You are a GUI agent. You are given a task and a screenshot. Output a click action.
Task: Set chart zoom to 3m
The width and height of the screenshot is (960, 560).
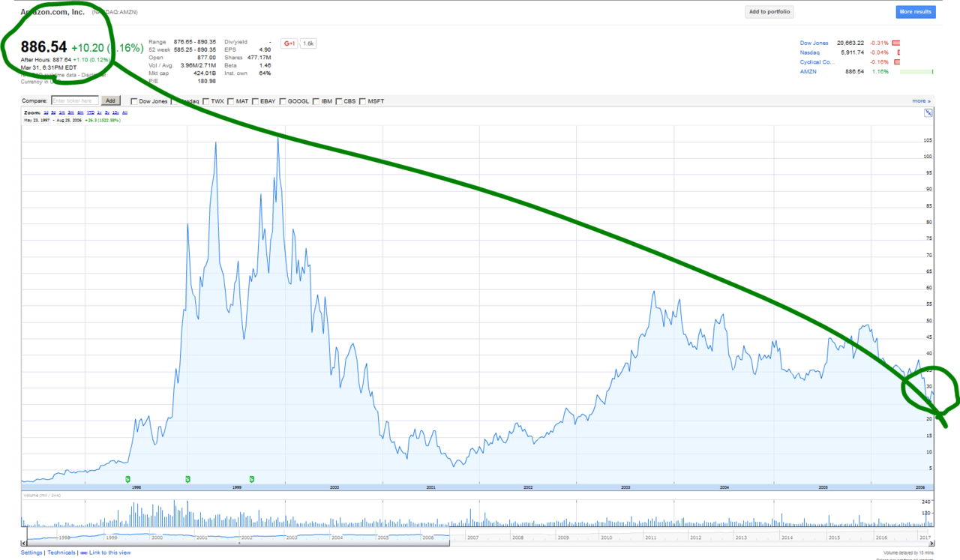tap(70, 112)
